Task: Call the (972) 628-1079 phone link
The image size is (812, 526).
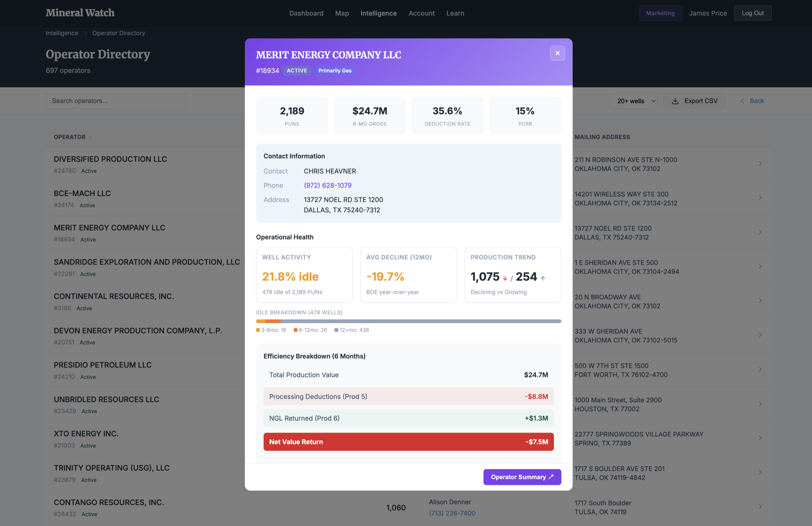Action: (x=327, y=185)
